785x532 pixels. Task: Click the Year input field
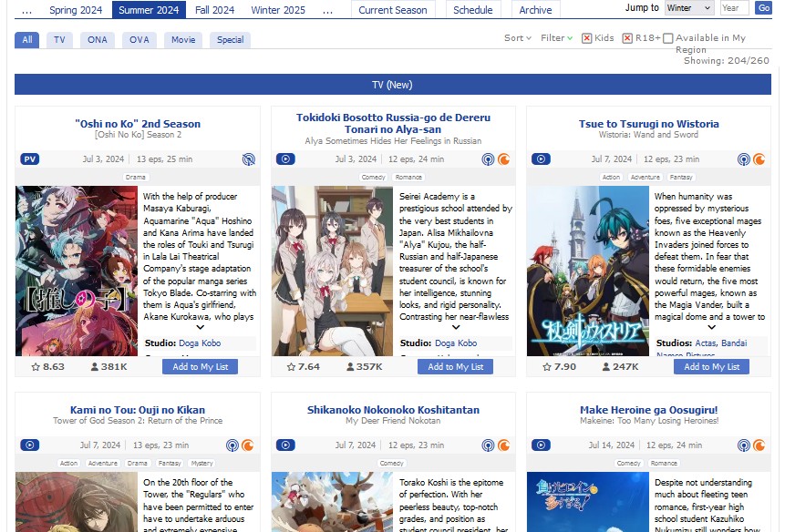(734, 8)
